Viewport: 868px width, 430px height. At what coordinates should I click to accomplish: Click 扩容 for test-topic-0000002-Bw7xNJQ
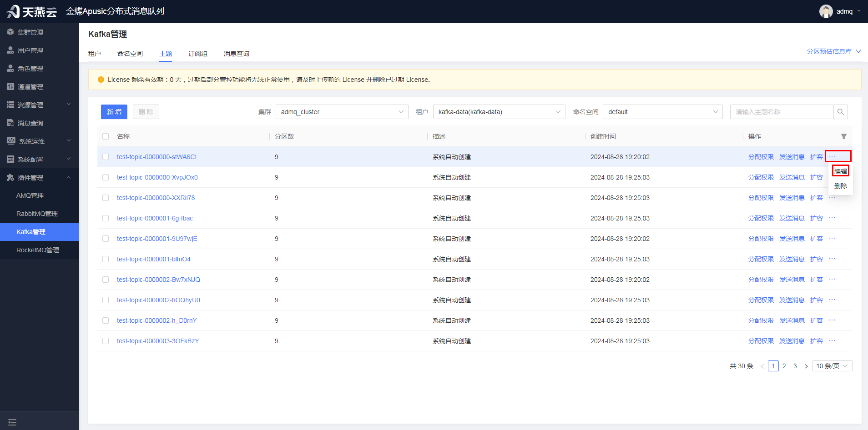817,280
